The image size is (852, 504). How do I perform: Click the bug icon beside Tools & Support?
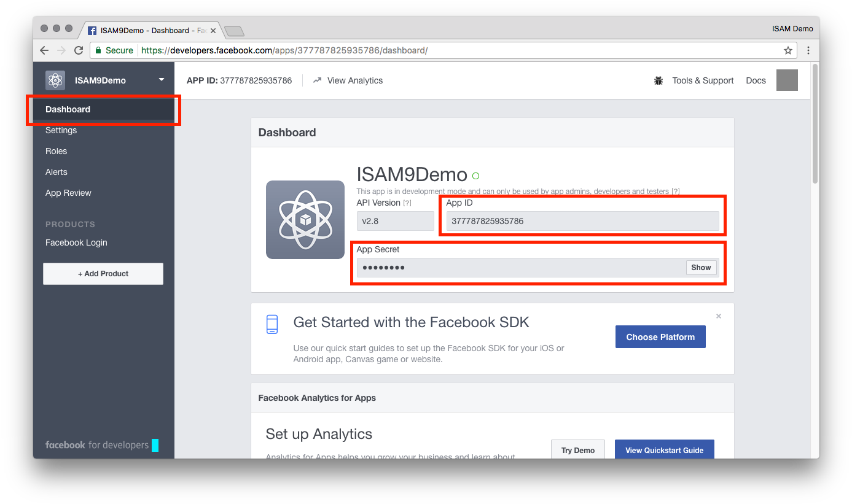[659, 80]
